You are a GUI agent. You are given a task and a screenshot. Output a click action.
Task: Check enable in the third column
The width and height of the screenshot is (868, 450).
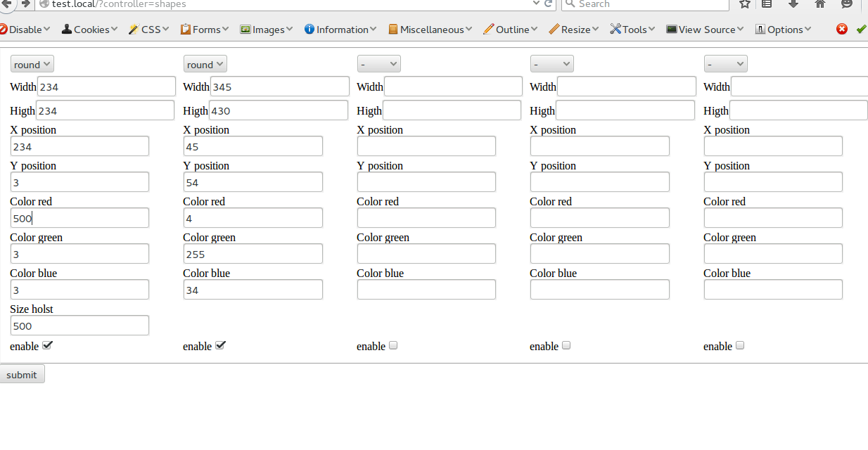[x=393, y=345]
